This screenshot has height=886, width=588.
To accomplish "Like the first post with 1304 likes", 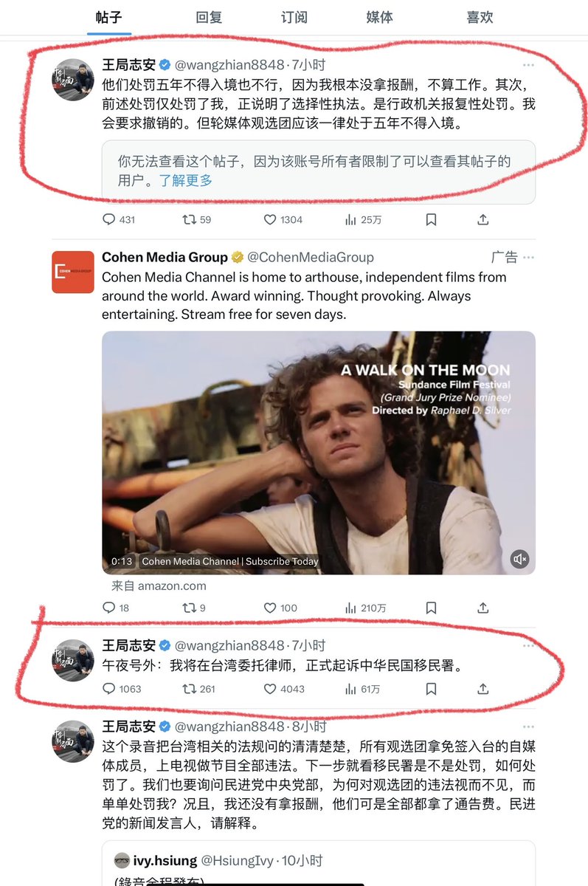I will (283, 219).
